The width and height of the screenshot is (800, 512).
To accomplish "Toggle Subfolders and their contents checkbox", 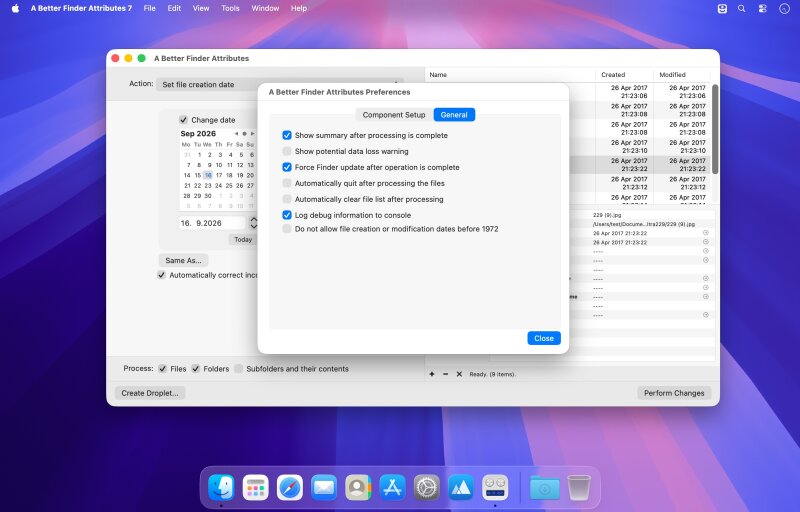I will tap(238, 369).
